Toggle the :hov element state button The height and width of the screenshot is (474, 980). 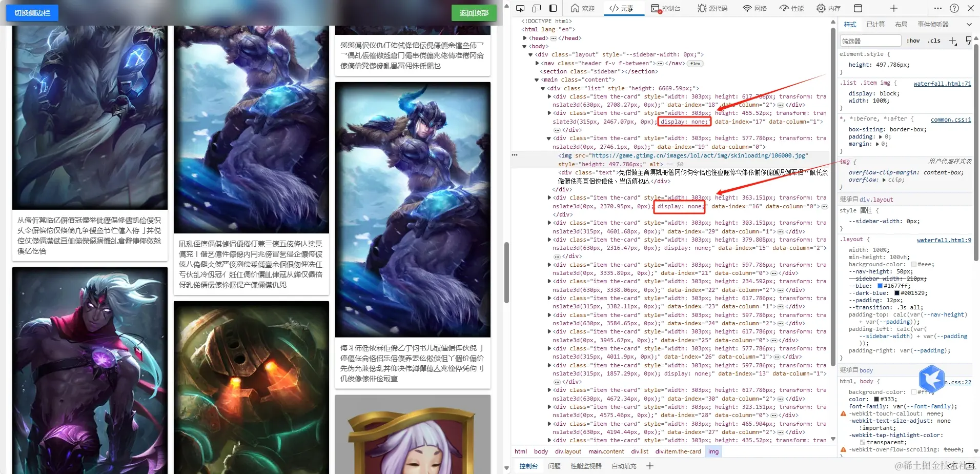pyautogui.click(x=913, y=41)
